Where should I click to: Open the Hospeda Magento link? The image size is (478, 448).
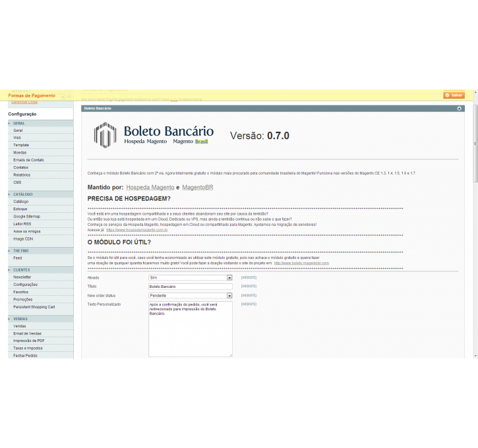pyautogui.click(x=150, y=187)
